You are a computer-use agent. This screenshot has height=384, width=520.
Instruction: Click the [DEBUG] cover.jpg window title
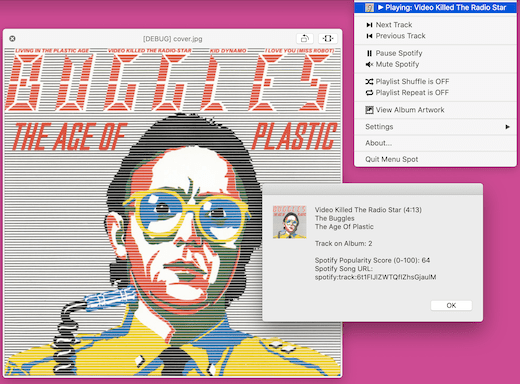[x=172, y=39]
